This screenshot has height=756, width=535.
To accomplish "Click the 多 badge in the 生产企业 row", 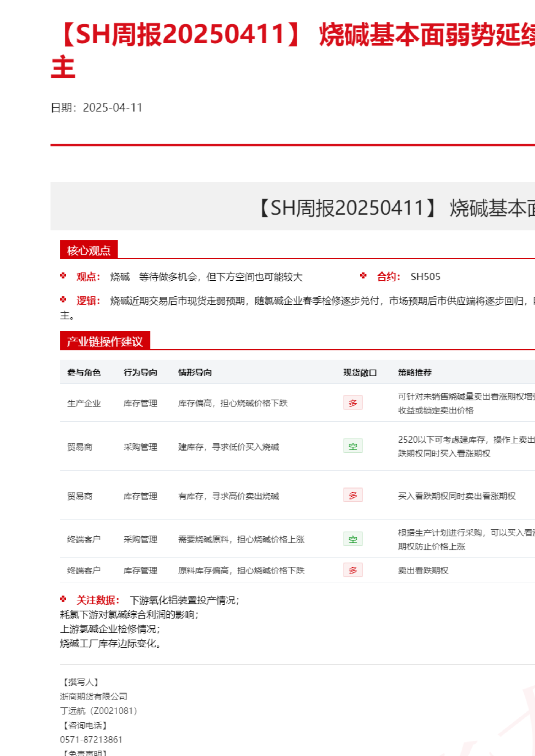I will coord(353,403).
